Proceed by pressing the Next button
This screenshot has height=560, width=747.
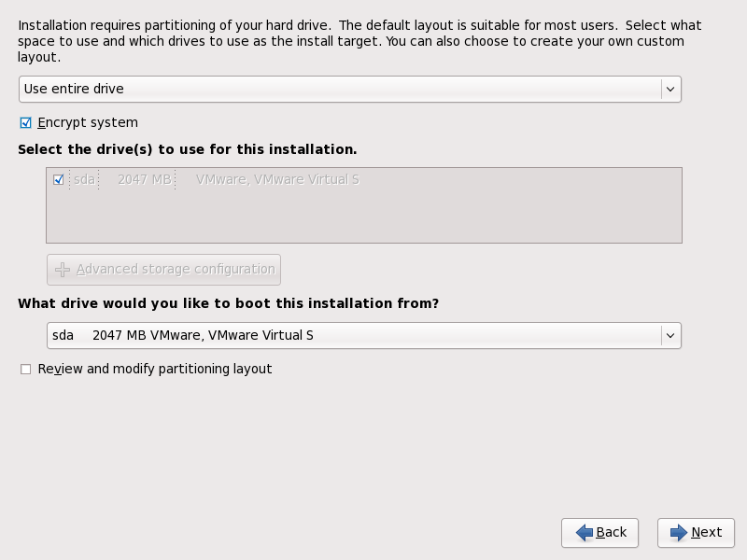696,532
